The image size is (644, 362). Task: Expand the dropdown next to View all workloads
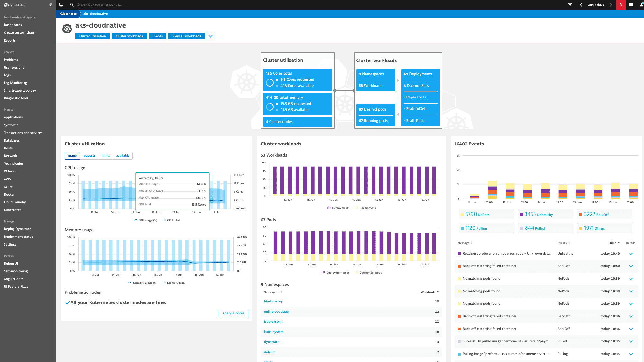click(210, 36)
